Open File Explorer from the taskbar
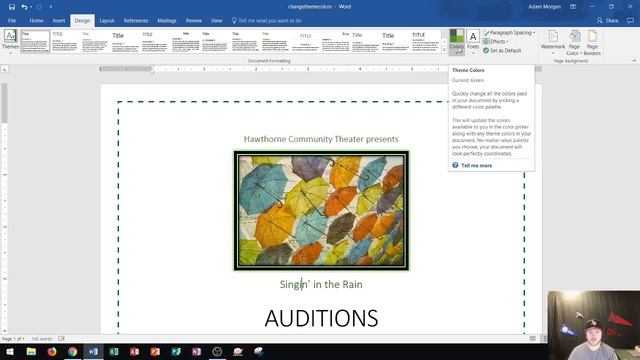This screenshot has height=360, width=640. [31, 351]
